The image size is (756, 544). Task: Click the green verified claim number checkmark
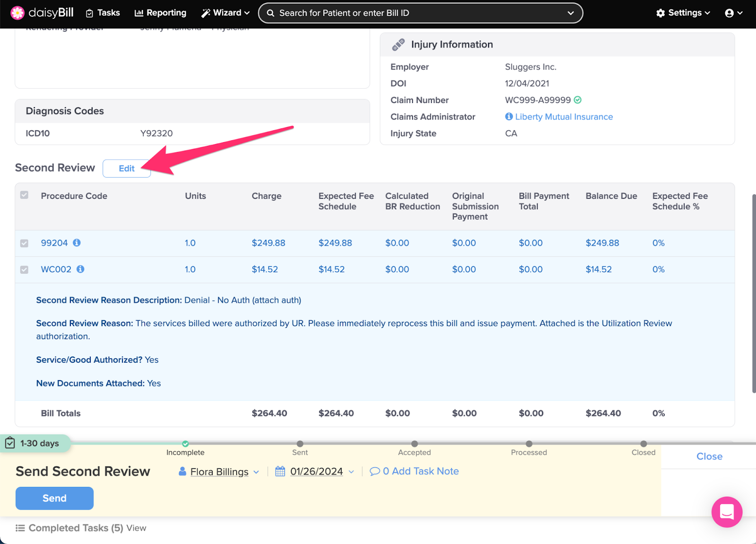click(x=578, y=100)
